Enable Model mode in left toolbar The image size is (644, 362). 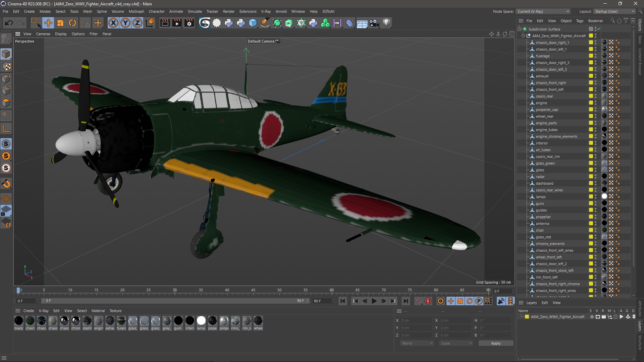click(x=6, y=54)
